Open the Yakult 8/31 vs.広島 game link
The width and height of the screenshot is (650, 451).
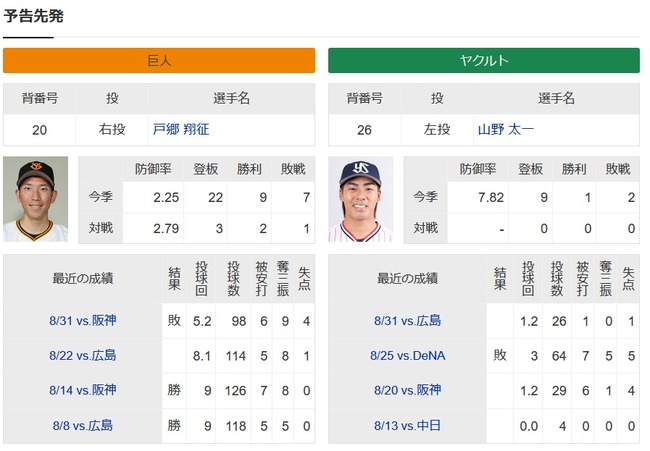[x=407, y=320]
